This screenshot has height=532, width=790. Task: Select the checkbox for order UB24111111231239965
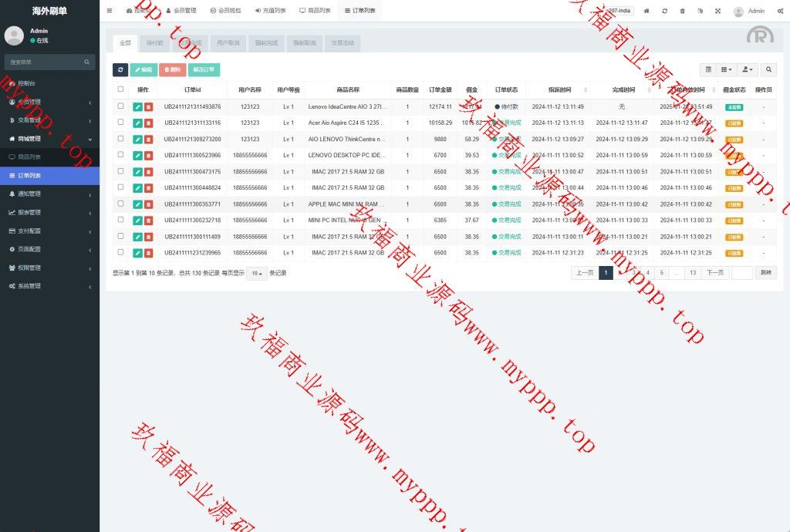coord(120,252)
